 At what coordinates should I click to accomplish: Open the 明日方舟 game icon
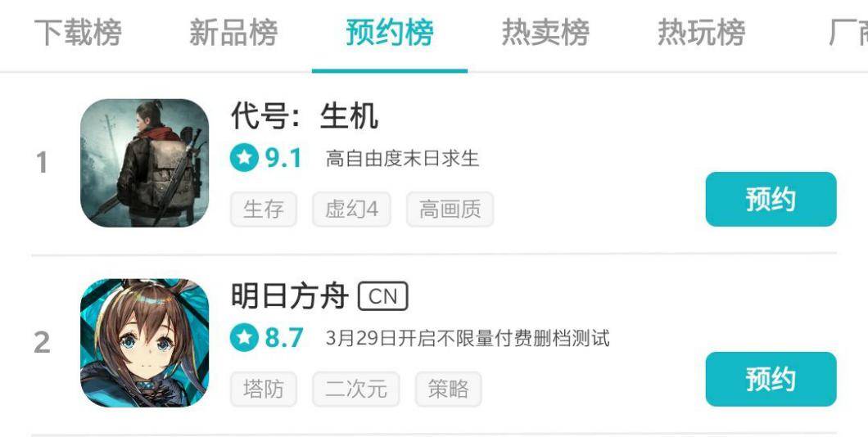pyautogui.click(x=144, y=343)
